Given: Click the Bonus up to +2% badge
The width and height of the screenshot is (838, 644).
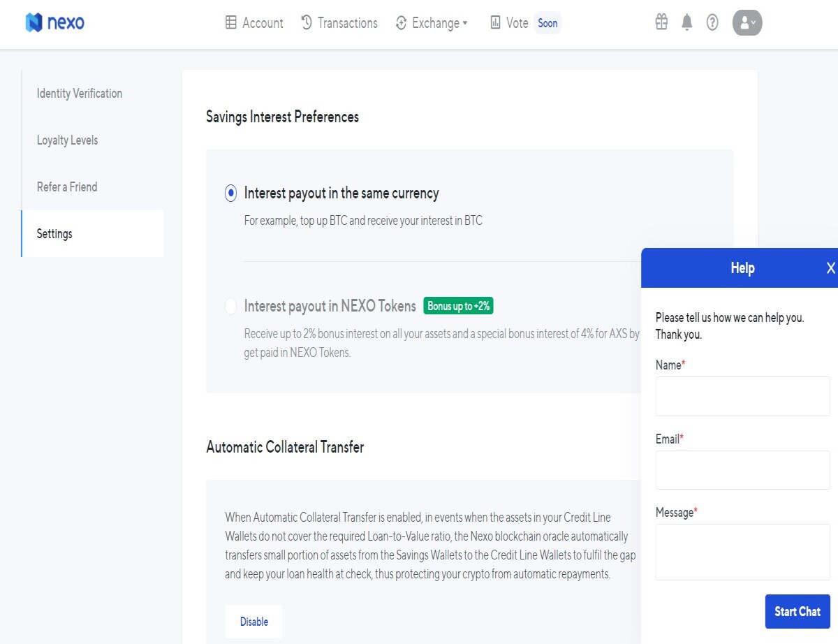Looking at the screenshot, I should pyautogui.click(x=458, y=306).
